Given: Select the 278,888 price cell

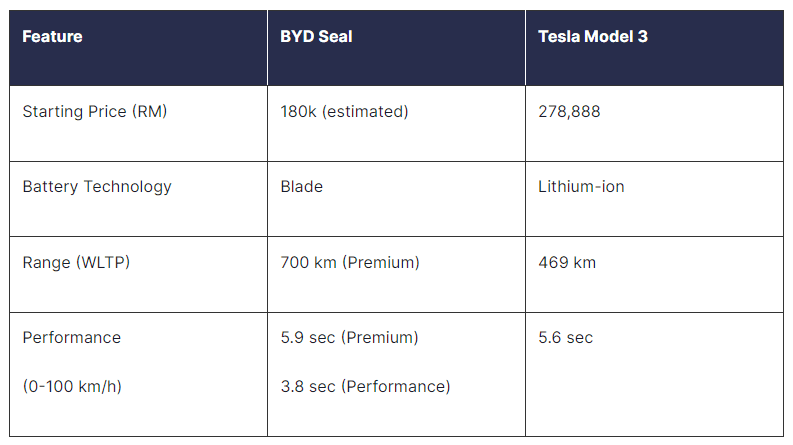Looking at the screenshot, I should (x=654, y=123).
